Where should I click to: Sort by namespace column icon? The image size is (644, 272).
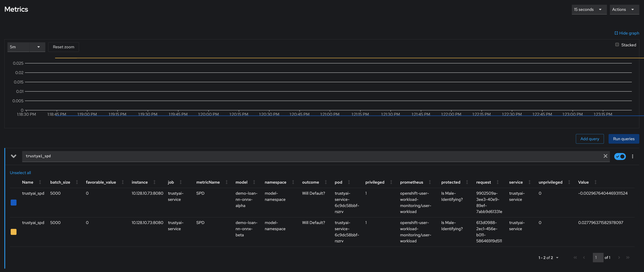[293, 182]
